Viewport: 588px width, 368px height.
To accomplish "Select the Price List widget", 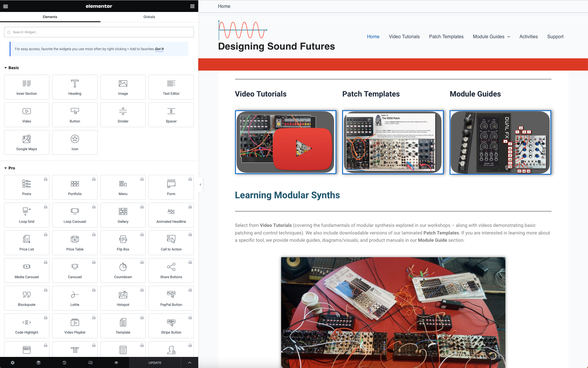I will 27,243.
